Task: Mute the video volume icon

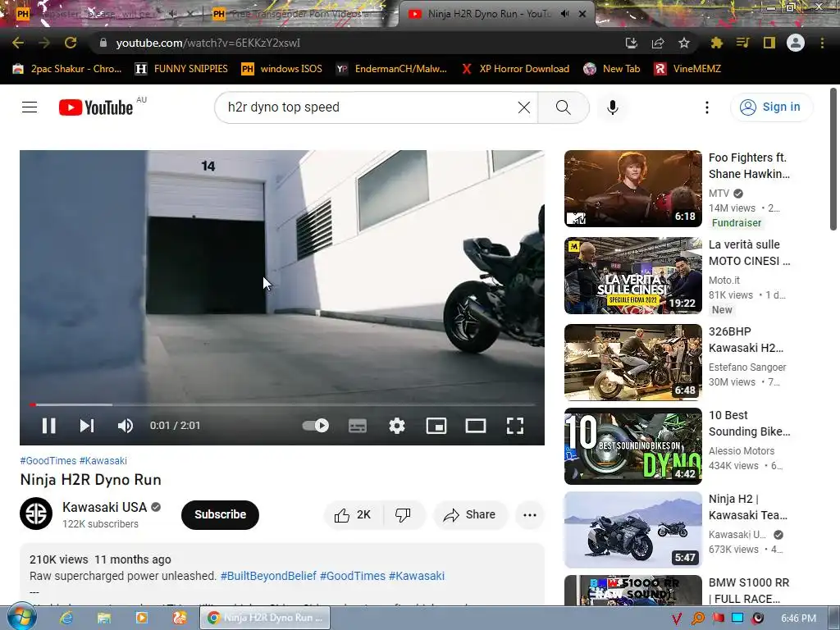Action: (x=126, y=426)
